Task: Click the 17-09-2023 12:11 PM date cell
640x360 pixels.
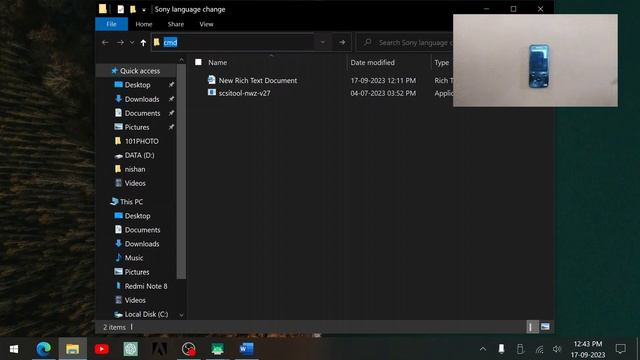Action: (383, 80)
